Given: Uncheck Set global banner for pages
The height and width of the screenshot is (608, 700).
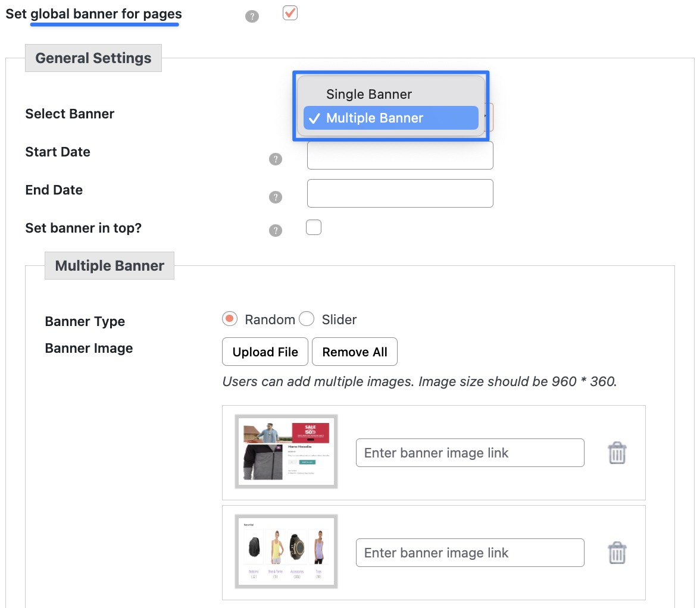Looking at the screenshot, I should click(x=290, y=12).
